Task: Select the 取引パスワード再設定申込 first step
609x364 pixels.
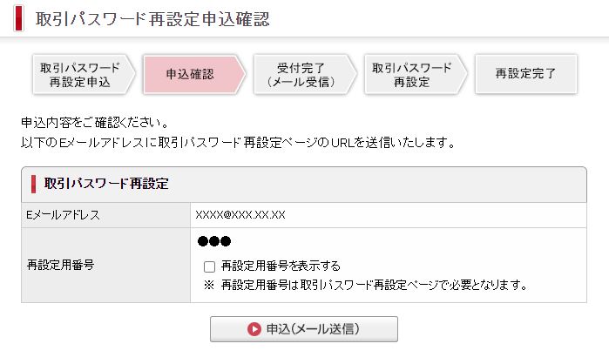Action: tap(80, 74)
